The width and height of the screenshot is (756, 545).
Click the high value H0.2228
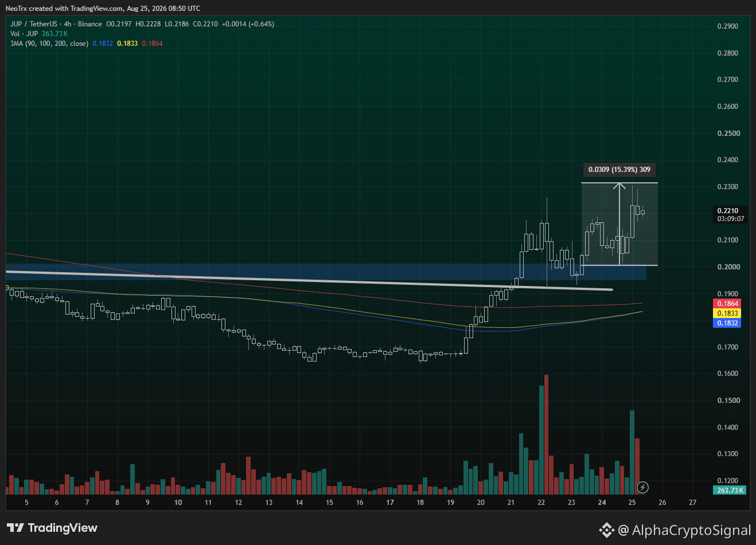pos(148,24)
